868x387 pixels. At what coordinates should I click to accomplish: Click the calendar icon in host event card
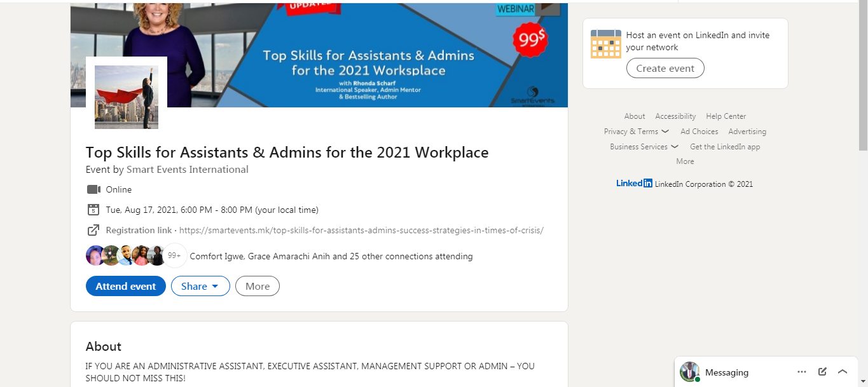pos(605,44)
